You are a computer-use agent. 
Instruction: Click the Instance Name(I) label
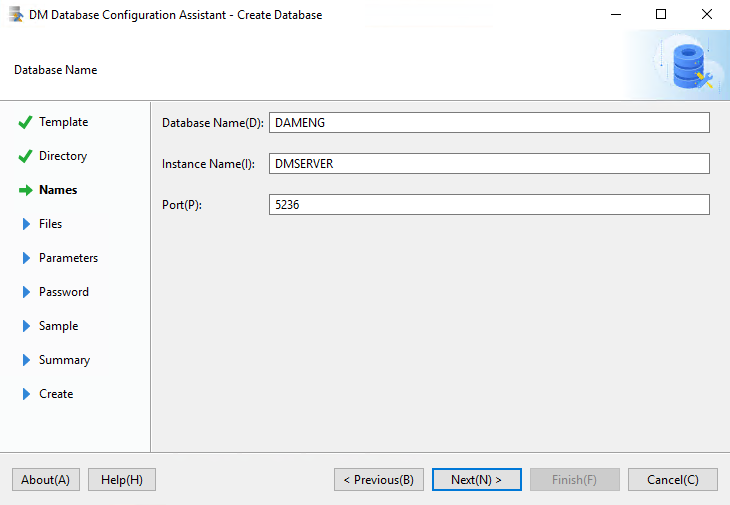coord(209,164)
